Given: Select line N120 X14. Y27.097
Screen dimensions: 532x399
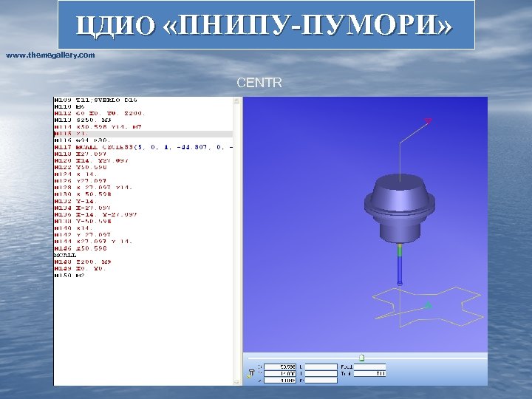Looking at the screenshot, I should point(92,160).
